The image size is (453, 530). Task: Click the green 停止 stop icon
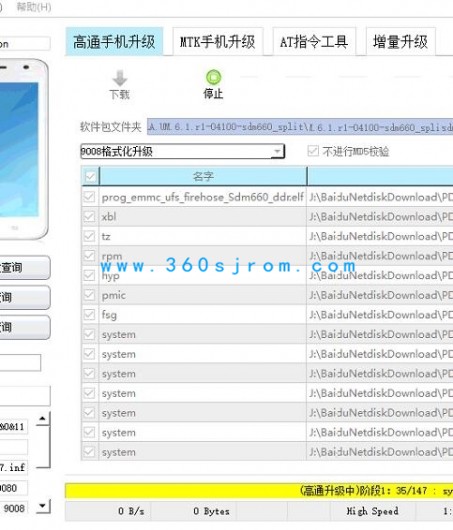point(213,77)
